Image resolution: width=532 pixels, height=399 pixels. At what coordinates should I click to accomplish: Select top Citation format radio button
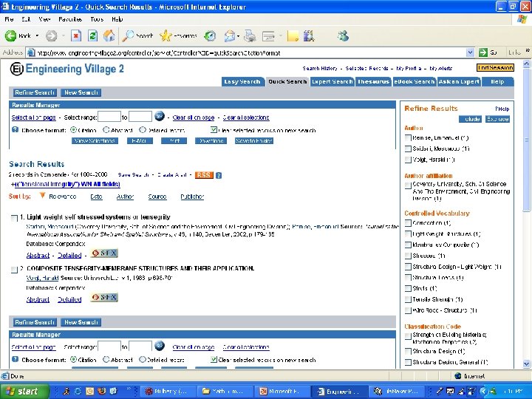pos(74,130)
